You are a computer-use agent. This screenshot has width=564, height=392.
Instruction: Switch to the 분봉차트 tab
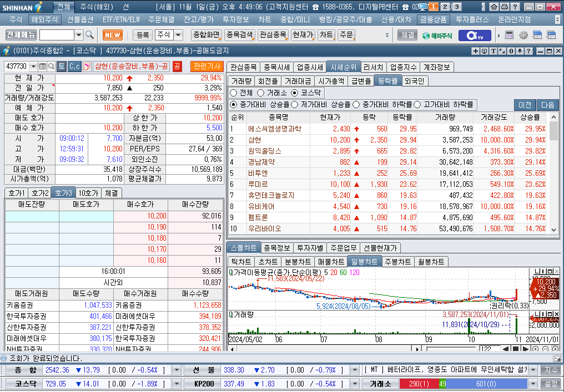click(x=297, y=262)
